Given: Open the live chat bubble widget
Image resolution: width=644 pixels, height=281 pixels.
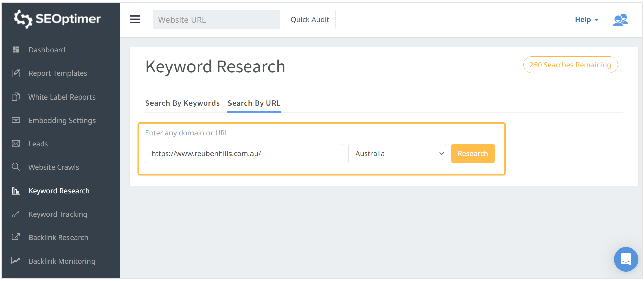Looking at the screenshot, I should click(x=626, y=259).
